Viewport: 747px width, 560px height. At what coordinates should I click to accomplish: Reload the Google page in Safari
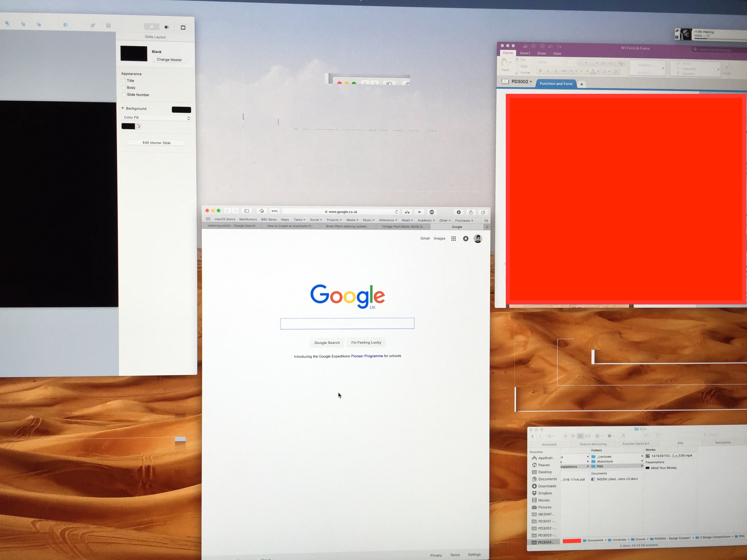(x=396, y=212)
